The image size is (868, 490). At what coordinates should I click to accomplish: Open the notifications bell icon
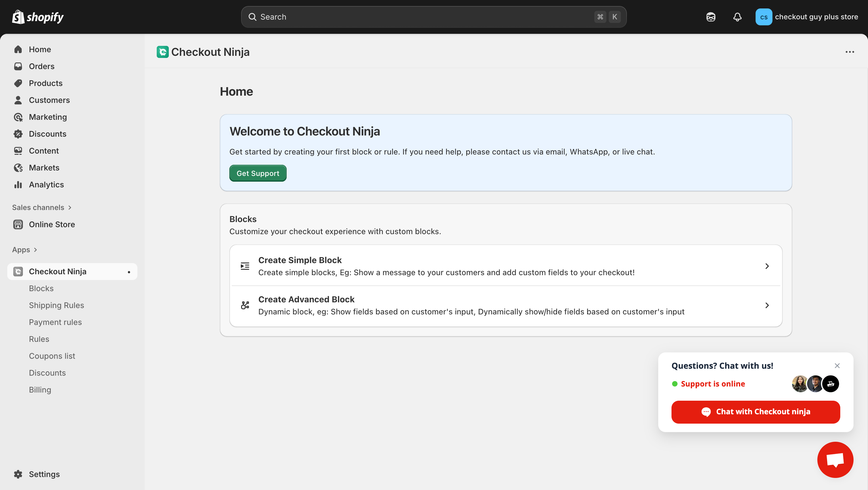(737, 17)
